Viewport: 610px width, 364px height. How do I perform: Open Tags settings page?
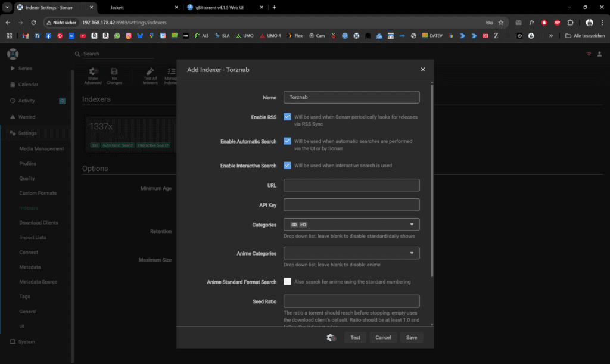pos(24,297)
